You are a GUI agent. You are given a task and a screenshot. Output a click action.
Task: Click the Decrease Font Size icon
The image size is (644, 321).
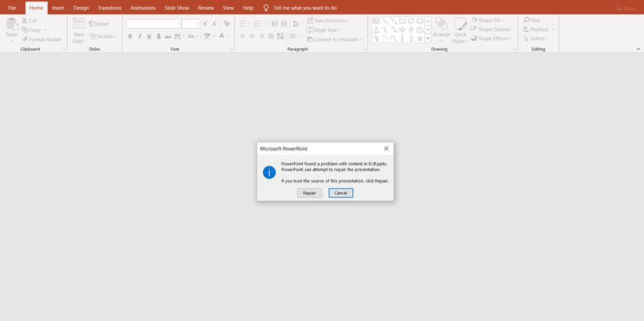[x=214, y=24]
